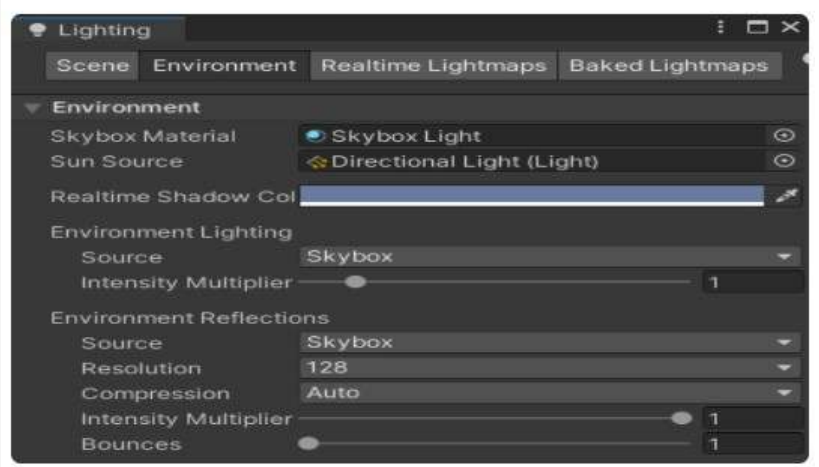Pick shadow color with eyedropper icon

pos(786,196)
